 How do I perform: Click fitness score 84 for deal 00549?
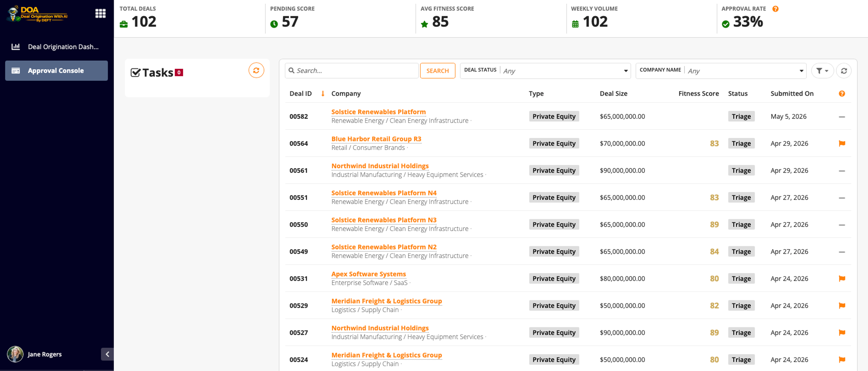pos(714,252)
